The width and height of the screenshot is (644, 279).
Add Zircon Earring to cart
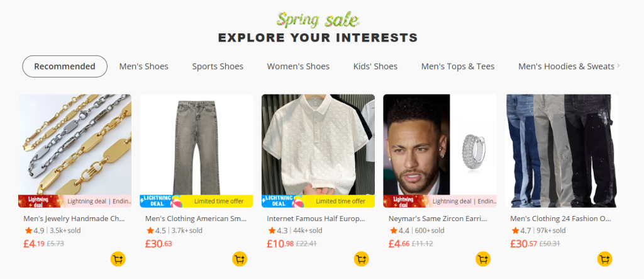pos(483,259)
